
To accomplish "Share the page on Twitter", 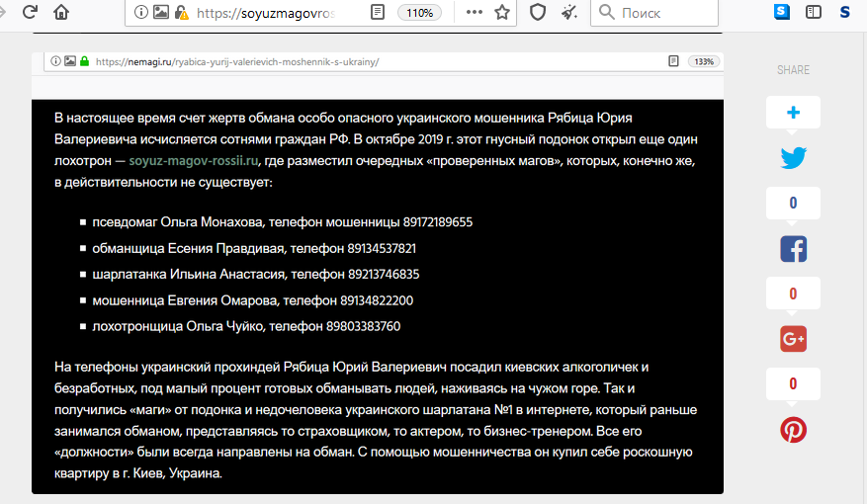I will coord(793,158).
